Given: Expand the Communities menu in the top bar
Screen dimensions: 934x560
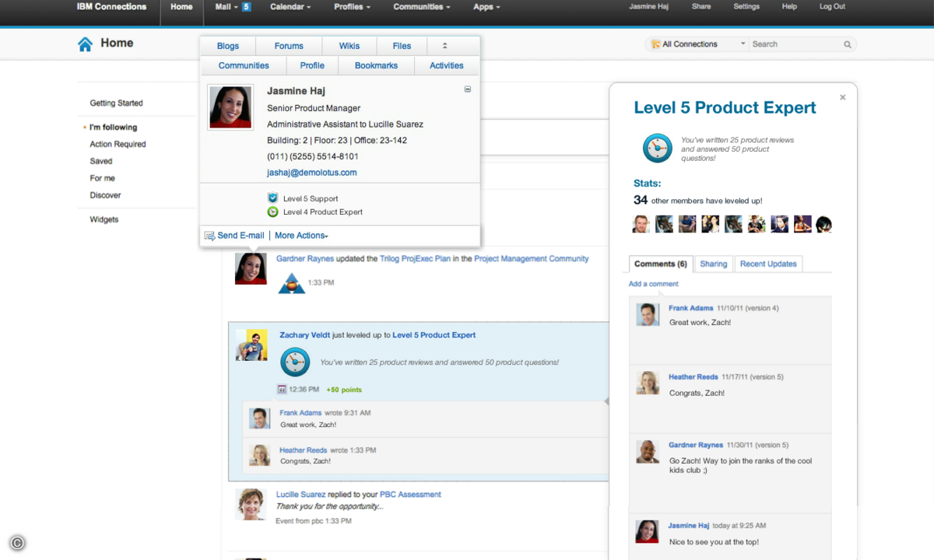Looking at the screenshot, I should [422, 7].
